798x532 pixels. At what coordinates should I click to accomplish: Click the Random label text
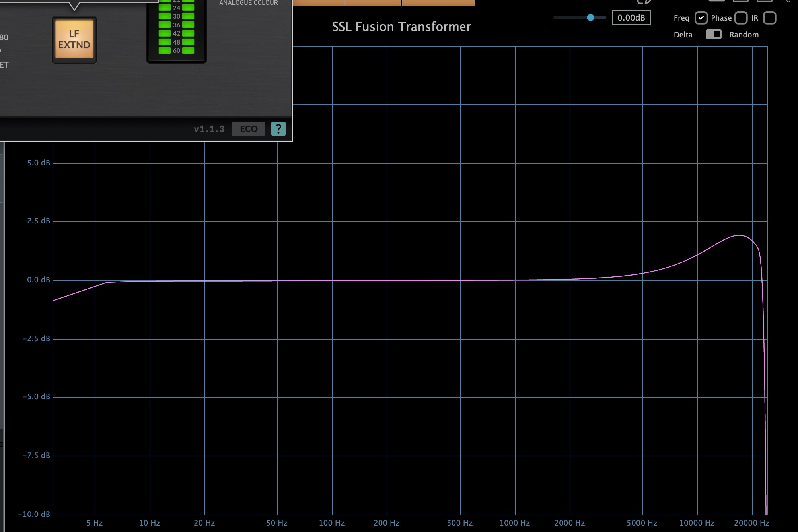(x=744, y=35)
